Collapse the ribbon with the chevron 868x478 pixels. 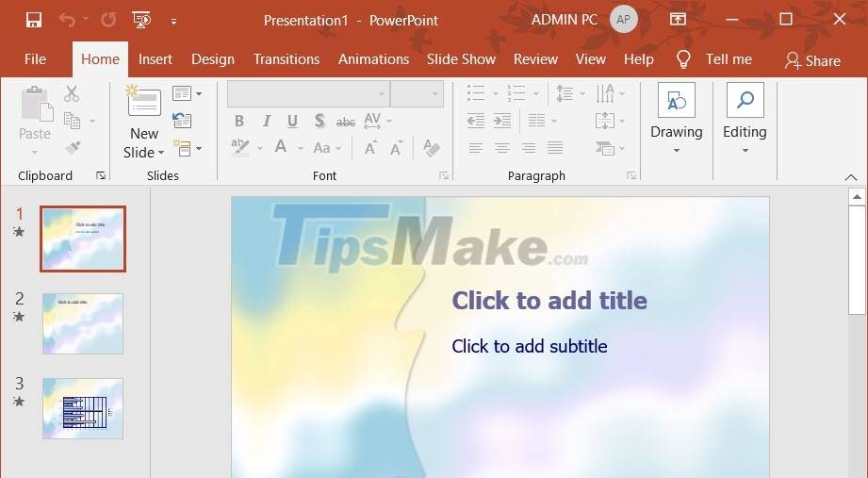point(851,177)
